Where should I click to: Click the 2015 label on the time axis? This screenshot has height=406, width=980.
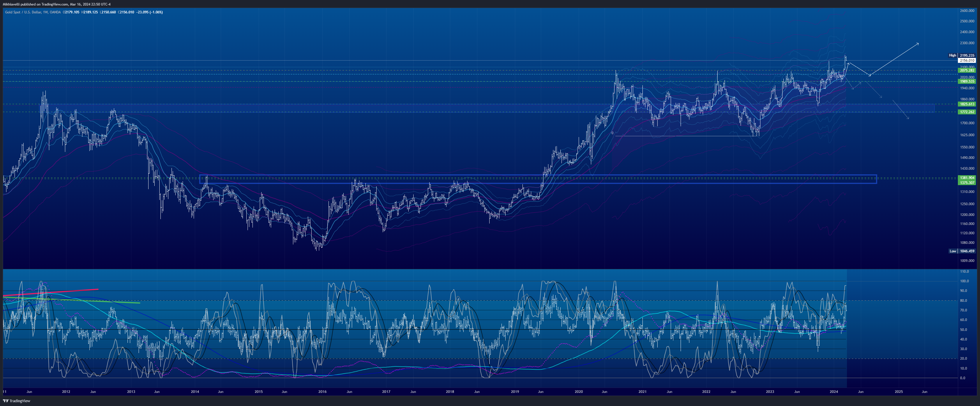coord(258,391)
